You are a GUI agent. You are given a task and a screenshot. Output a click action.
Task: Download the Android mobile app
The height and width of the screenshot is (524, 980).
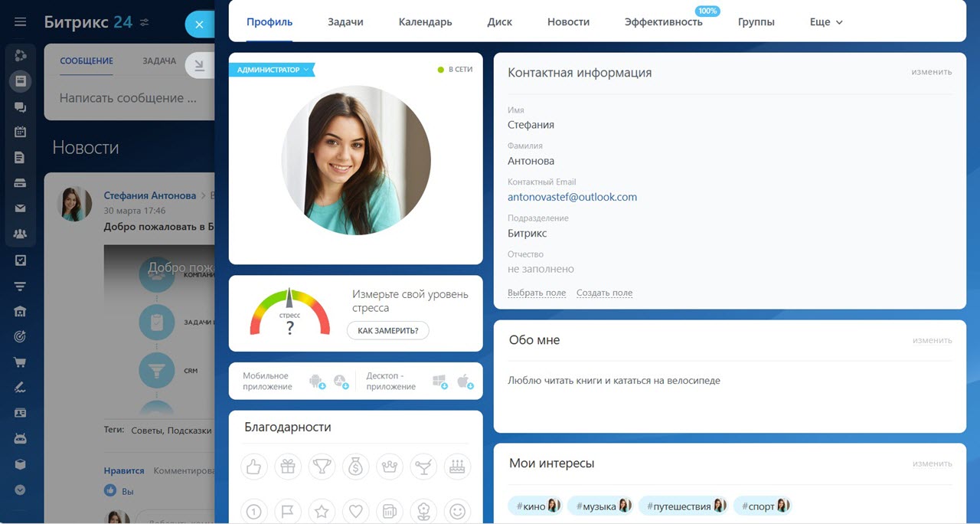(316, 381)
